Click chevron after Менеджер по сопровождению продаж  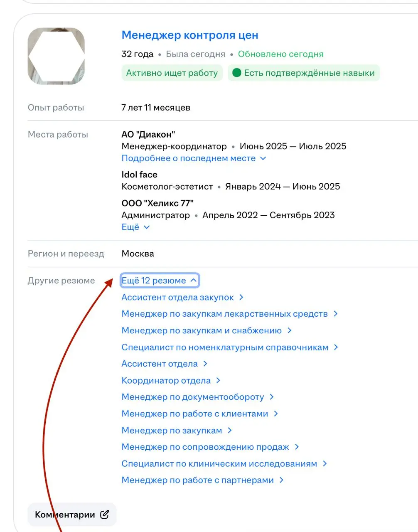tap(297, 447)
